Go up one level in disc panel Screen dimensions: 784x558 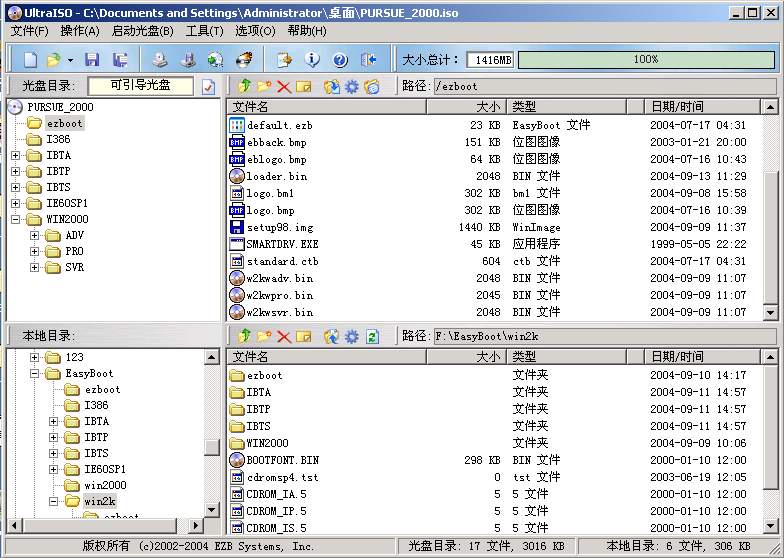(x=244, y=86)
